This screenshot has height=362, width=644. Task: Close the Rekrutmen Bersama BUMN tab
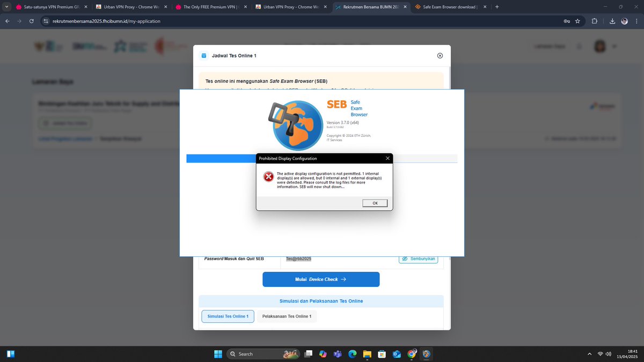tap(405, 7)
